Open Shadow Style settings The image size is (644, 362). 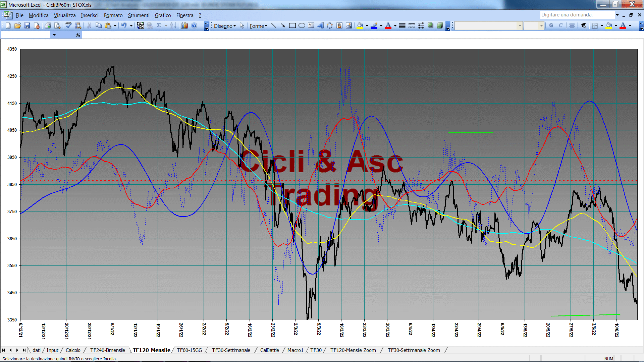[x=430, y=25]
